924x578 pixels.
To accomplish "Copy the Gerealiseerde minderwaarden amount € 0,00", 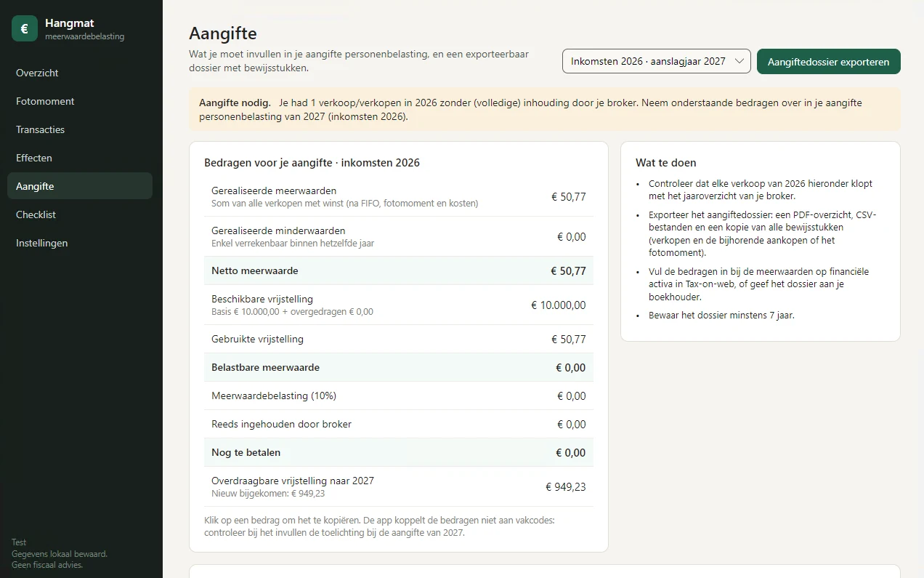I will point(572,237).
